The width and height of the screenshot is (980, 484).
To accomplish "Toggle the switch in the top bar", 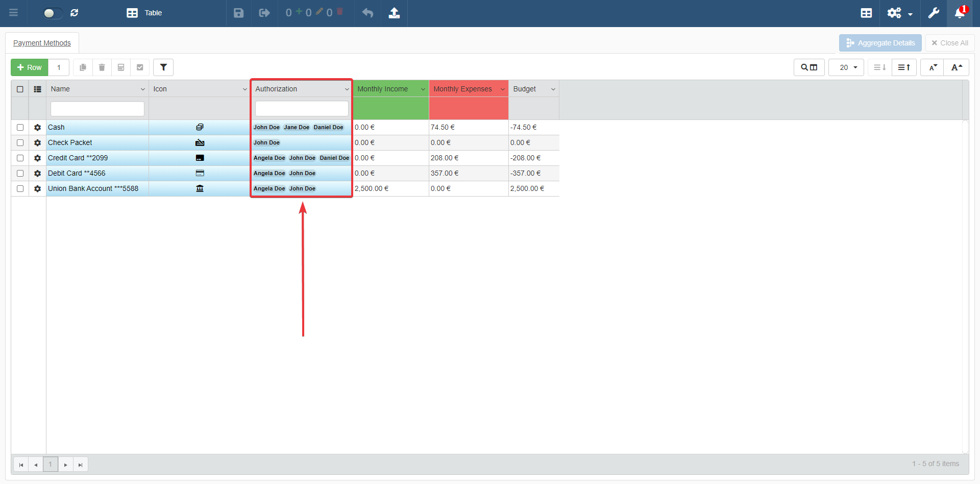I will [53, 13].
